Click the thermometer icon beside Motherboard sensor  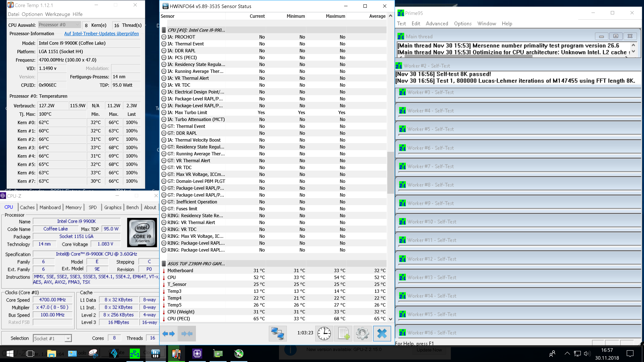pyautogui.click(x=164, y=270)
